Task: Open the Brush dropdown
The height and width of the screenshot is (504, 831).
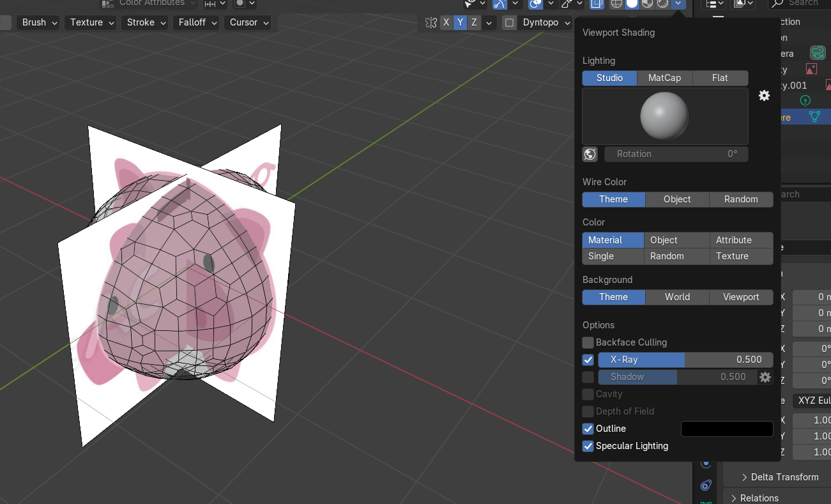Action: pyautogui.click(x=38, y=22)
